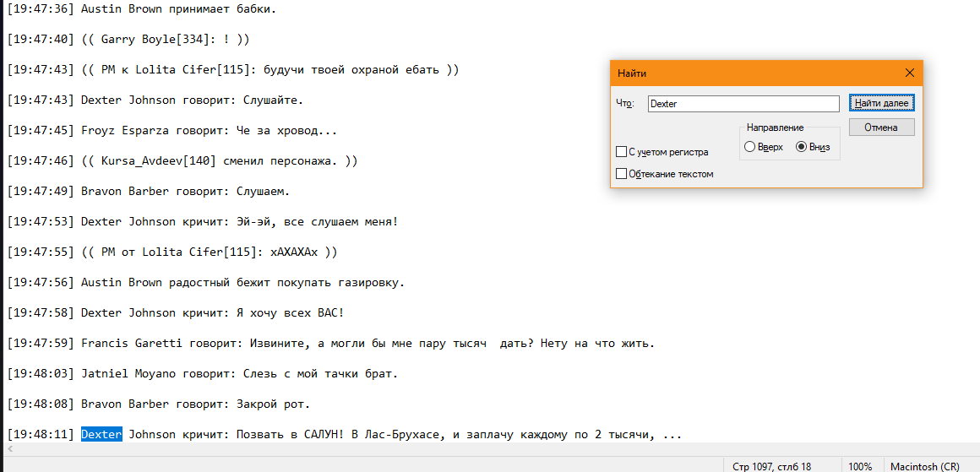Click the Bravon Barber Закрой рот line
The image size is (980, 472).
(x=195, y=404)
